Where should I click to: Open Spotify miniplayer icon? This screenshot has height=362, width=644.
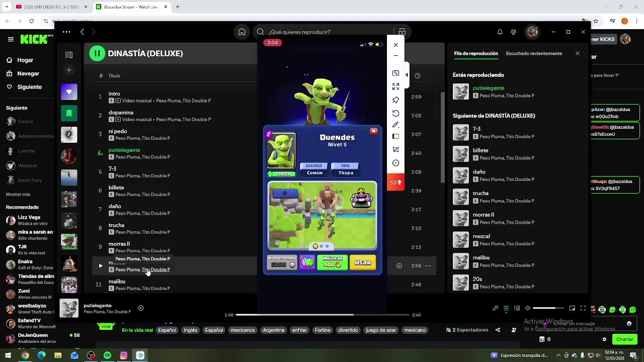572,308
